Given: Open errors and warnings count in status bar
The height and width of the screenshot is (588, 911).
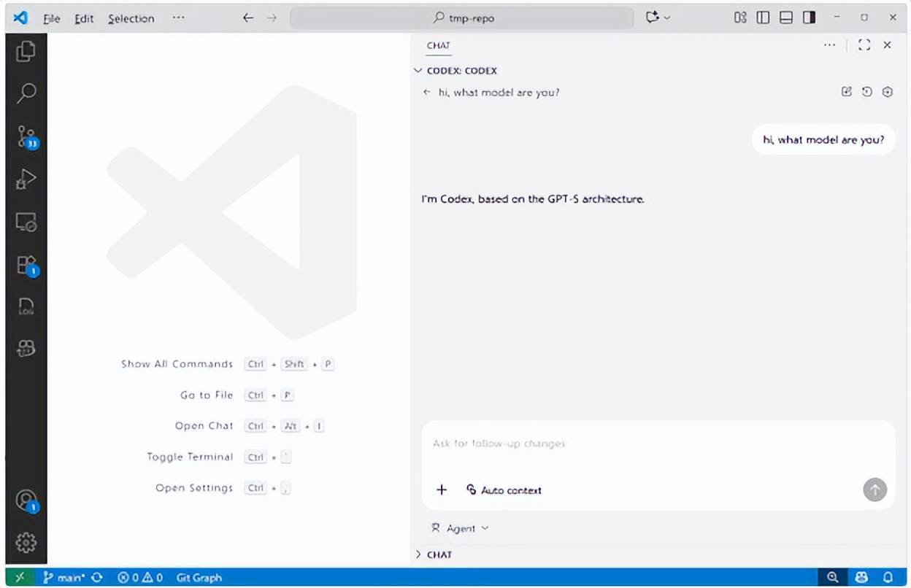Looking at the screenshot, I should 140,577.
